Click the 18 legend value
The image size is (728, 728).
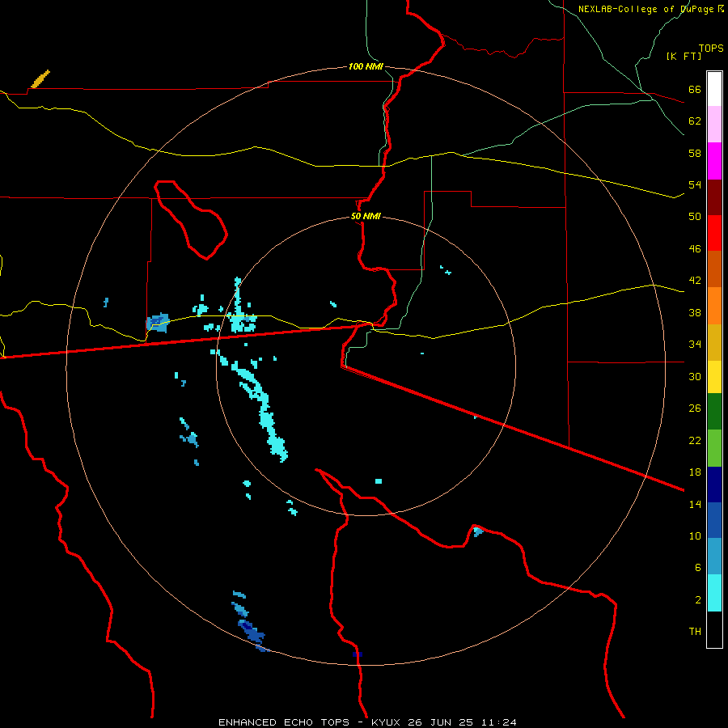[695, 472]
